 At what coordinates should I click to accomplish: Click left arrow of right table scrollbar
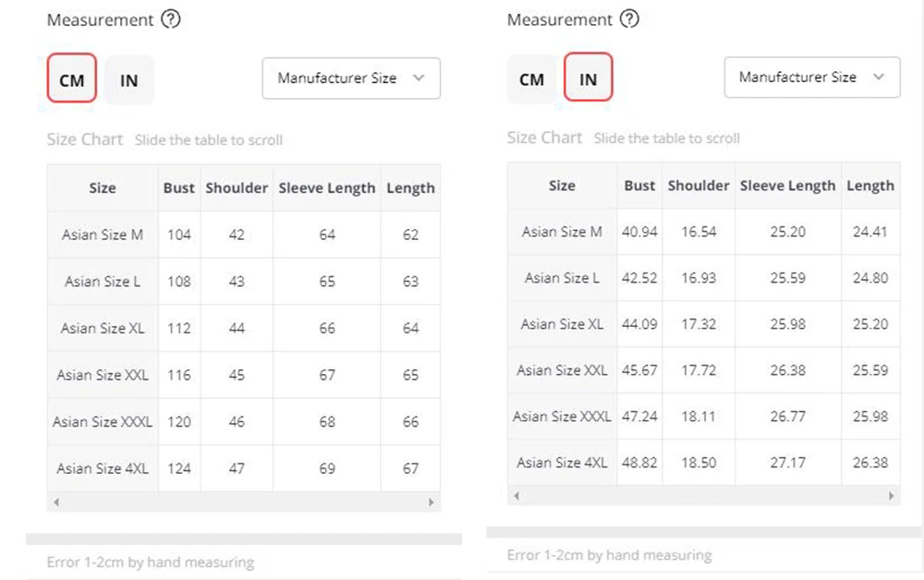coord(517,496)
